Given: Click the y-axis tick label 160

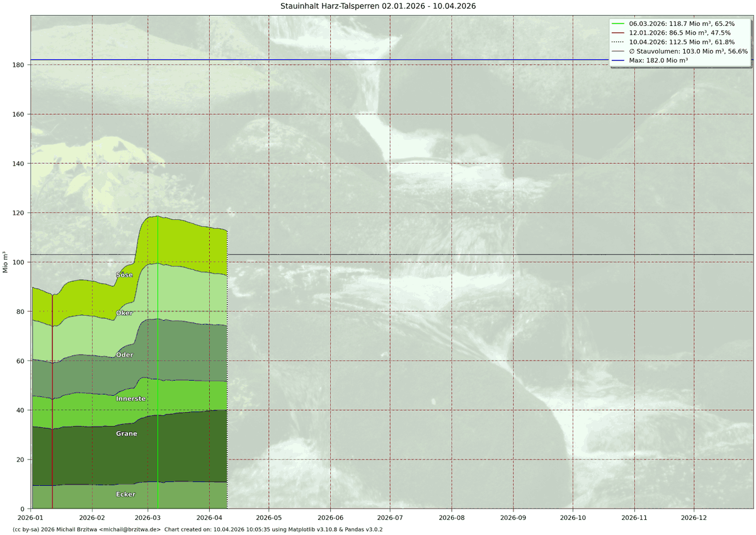Looking at the screenshot, I should (19, 114).
